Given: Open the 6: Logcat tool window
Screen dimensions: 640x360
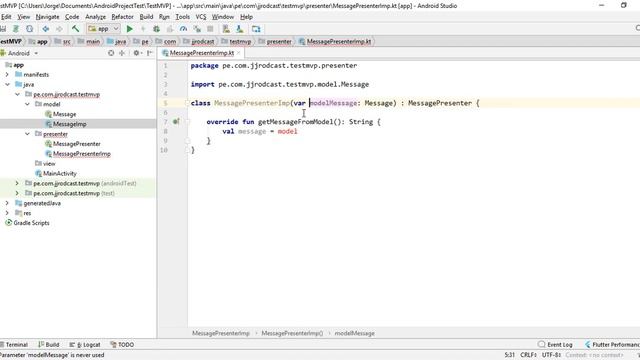Looking at the screenshot, I should click(x=85, y=344).
